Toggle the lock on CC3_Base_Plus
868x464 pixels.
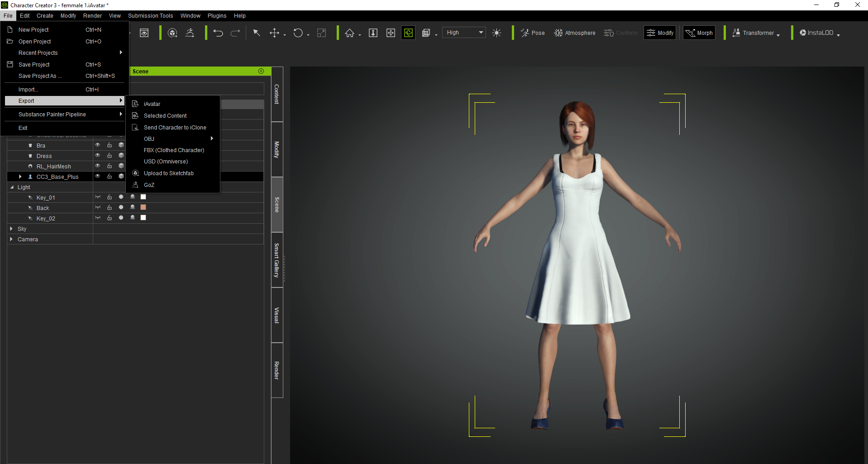(x=110, y=177)
